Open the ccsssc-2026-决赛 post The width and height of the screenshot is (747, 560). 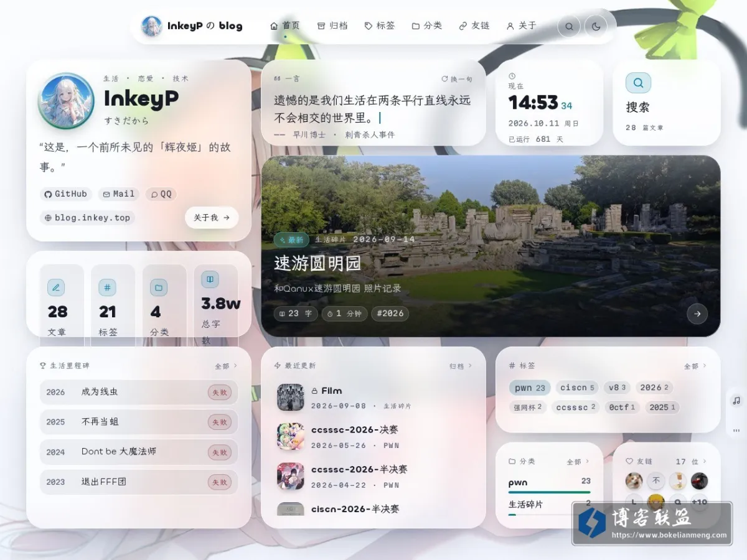pos(355,430)
